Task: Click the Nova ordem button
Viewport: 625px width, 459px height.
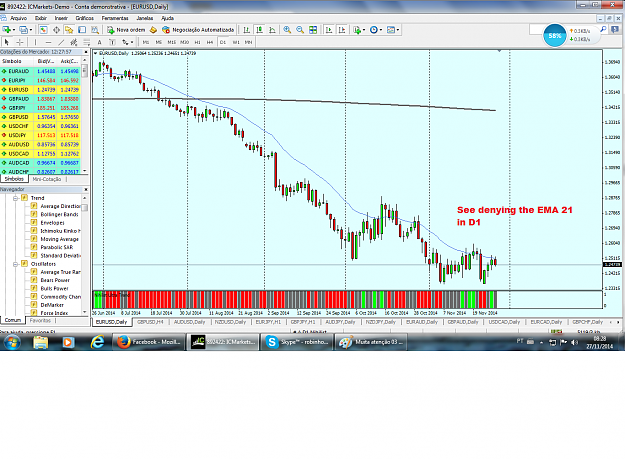Action: 126,30
